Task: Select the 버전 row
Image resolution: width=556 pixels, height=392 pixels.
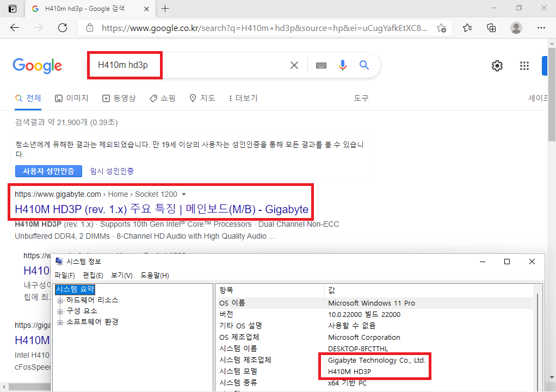Action: [x=375, y=314]
